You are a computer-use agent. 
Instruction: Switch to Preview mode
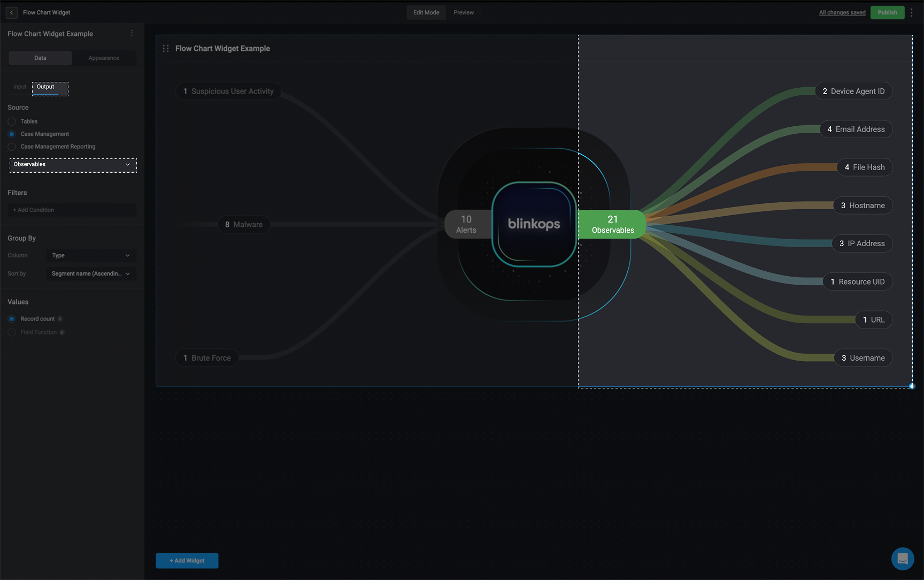(464, 12)
